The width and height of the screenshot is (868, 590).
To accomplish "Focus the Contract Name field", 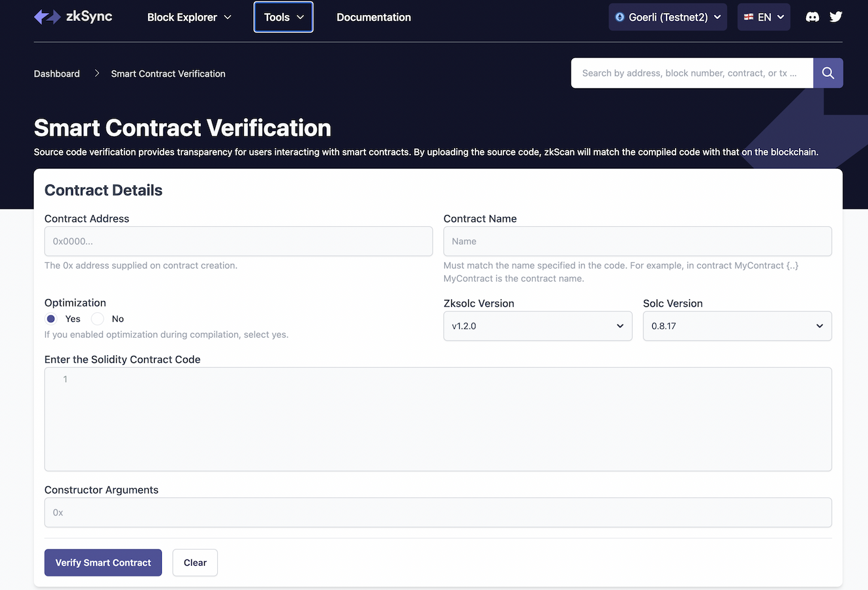I will [638, 241].
